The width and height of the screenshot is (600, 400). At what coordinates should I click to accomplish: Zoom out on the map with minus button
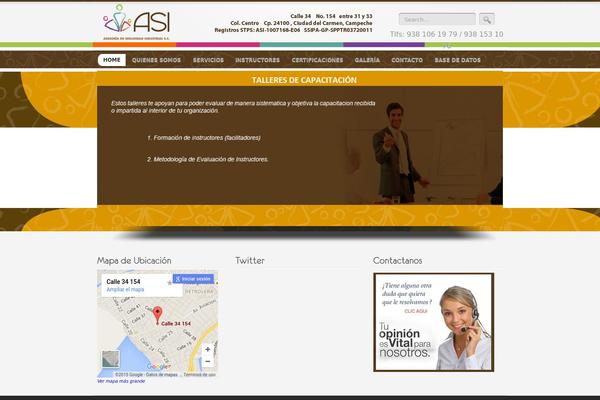tap(207, 361)
